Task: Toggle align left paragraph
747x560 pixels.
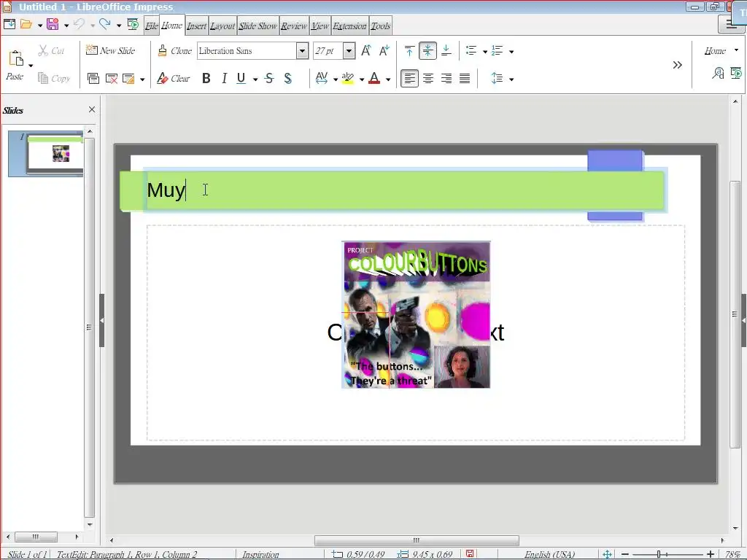Action: [x=409, y=78]
